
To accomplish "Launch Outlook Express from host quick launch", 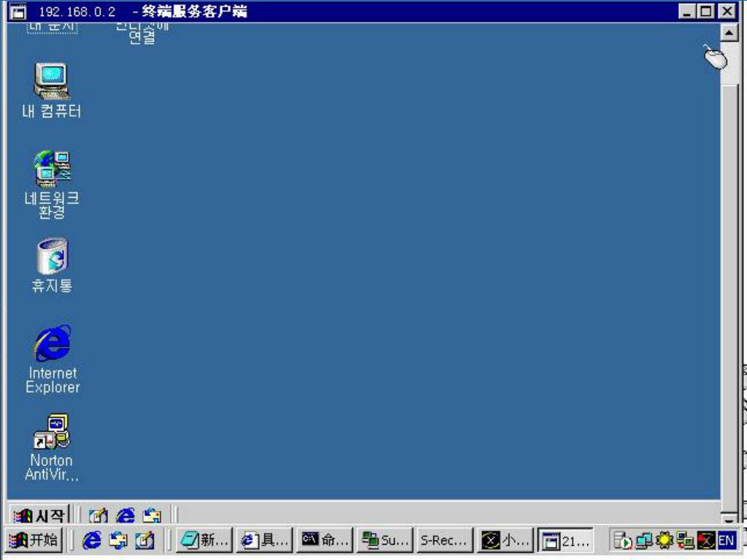I will tap(118, 540).
